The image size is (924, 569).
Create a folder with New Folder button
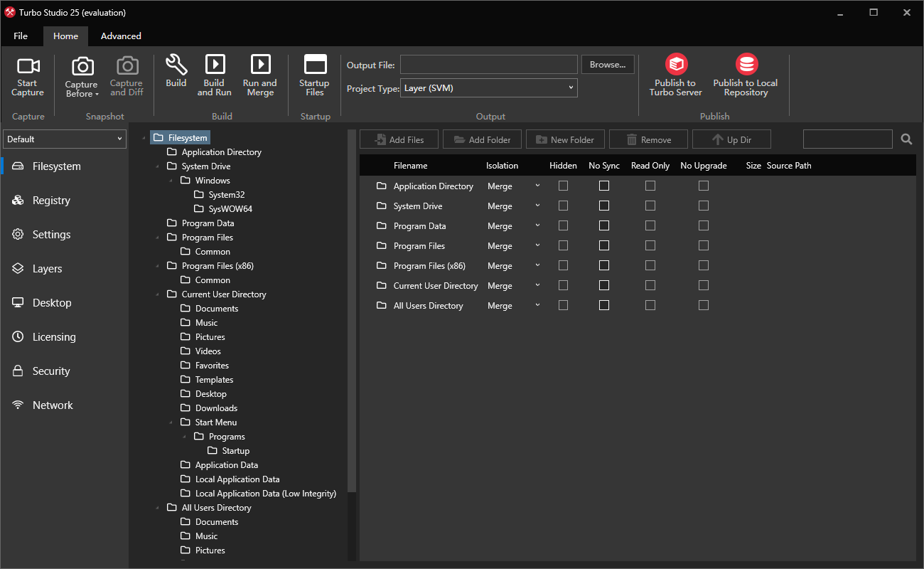coord(565,139)
